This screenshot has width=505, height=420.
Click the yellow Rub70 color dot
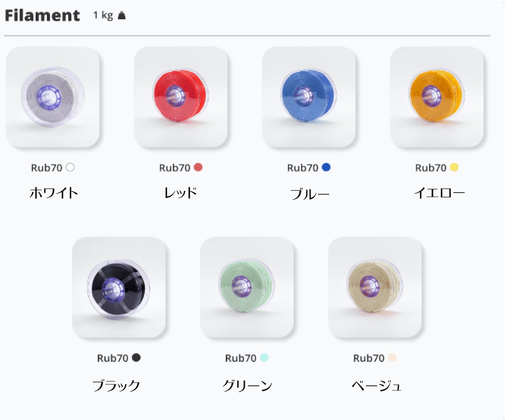454,167
